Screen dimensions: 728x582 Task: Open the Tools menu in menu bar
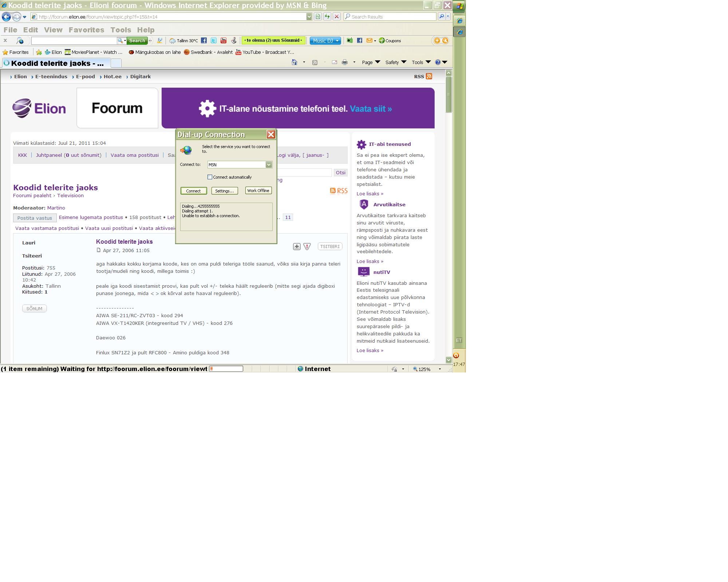(x=120, y=30)
